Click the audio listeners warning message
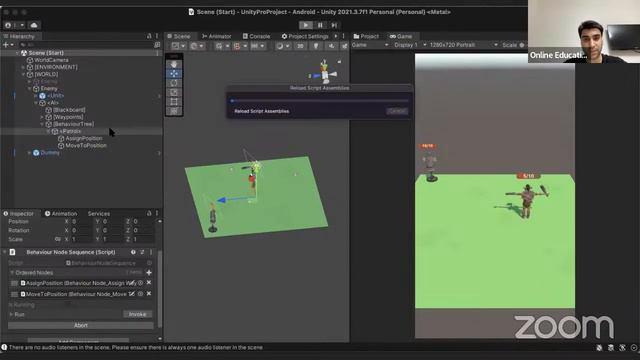The image size is (640, 360). pyautogui.click(x=136, y=348)
